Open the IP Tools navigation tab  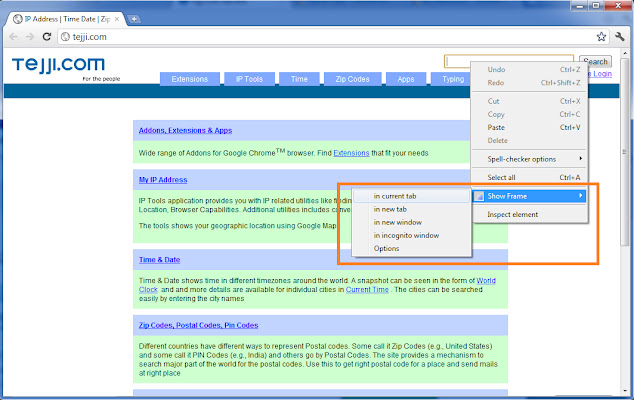(x=249, y=79)
